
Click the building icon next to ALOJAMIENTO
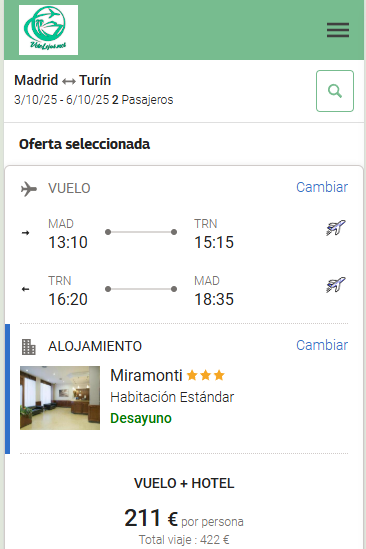(29, 347)
